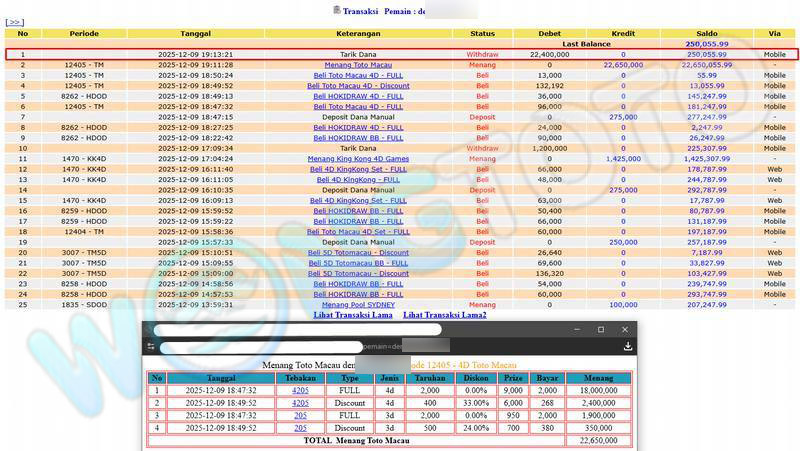
Task: Open Menang King Kong 4D Games link
Action: tap(358, 158)
